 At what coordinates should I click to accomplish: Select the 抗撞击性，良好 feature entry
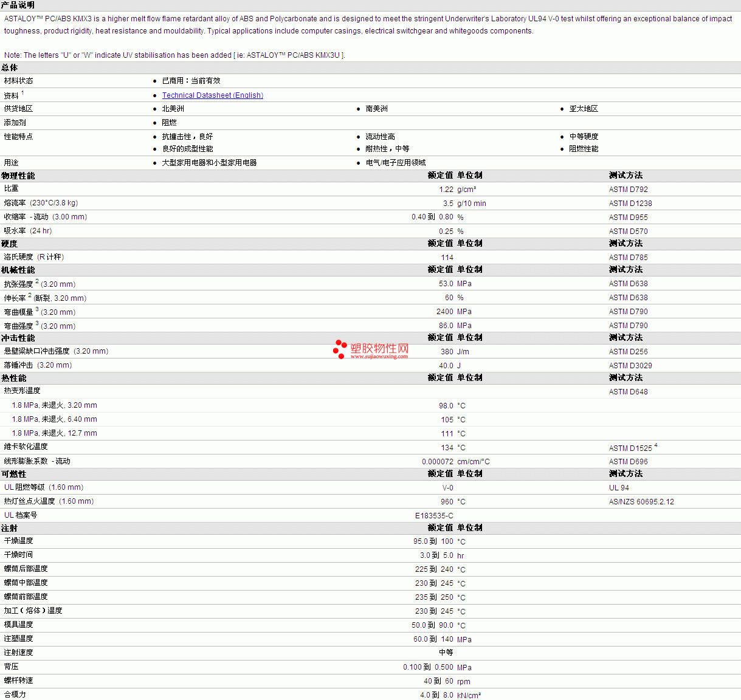187,137
